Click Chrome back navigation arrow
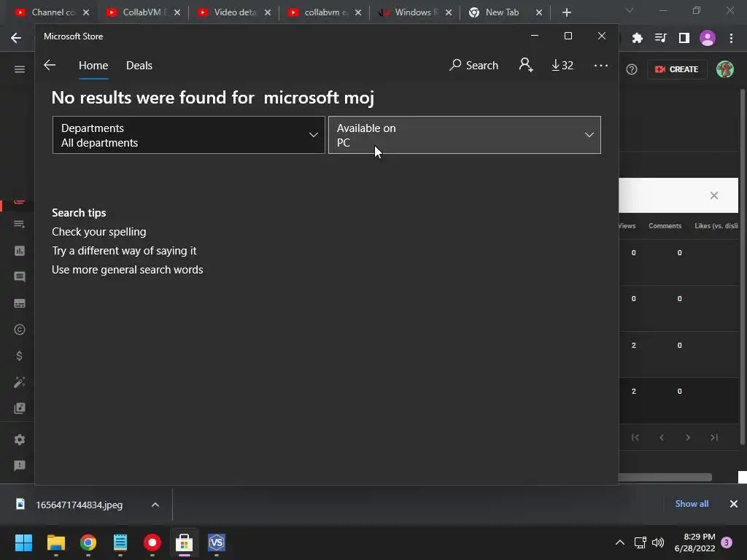This screenshot has height=560, width=747. click(16, 38)
